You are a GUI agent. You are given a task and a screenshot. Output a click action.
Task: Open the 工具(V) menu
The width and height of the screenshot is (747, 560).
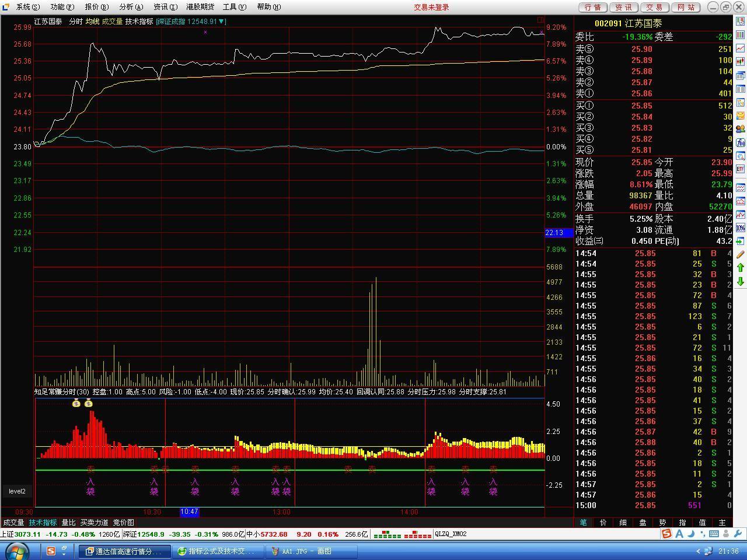(x=234, y=7)
